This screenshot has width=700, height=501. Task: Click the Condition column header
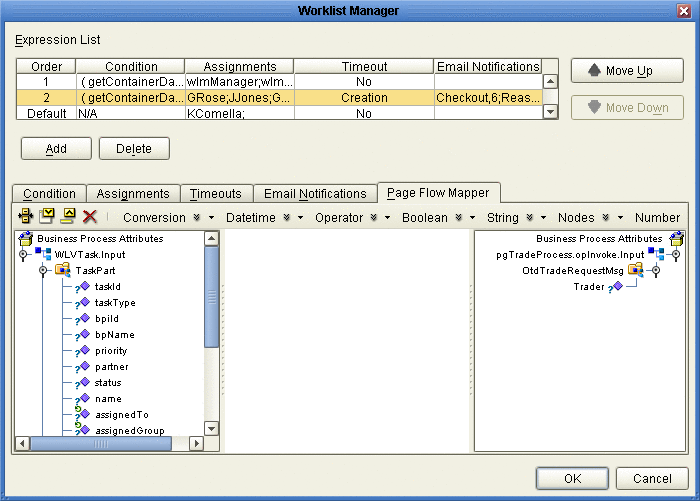click(131, 67)
